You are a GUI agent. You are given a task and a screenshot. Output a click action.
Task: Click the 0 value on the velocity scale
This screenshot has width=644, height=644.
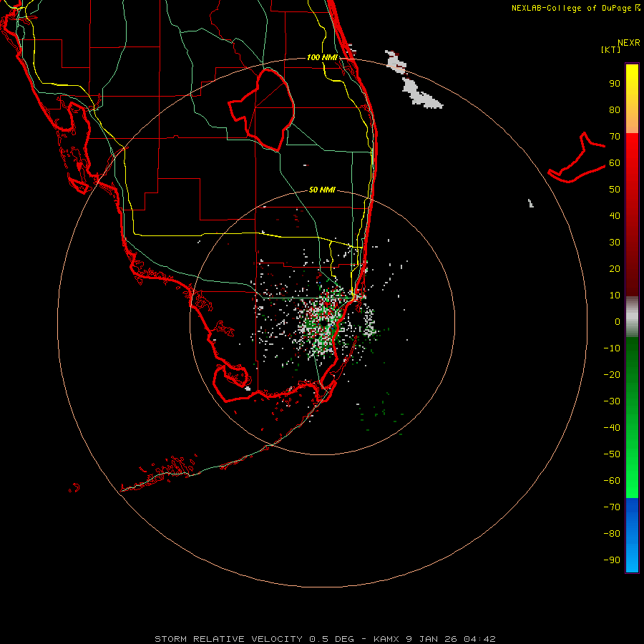[x=618, y=322]
